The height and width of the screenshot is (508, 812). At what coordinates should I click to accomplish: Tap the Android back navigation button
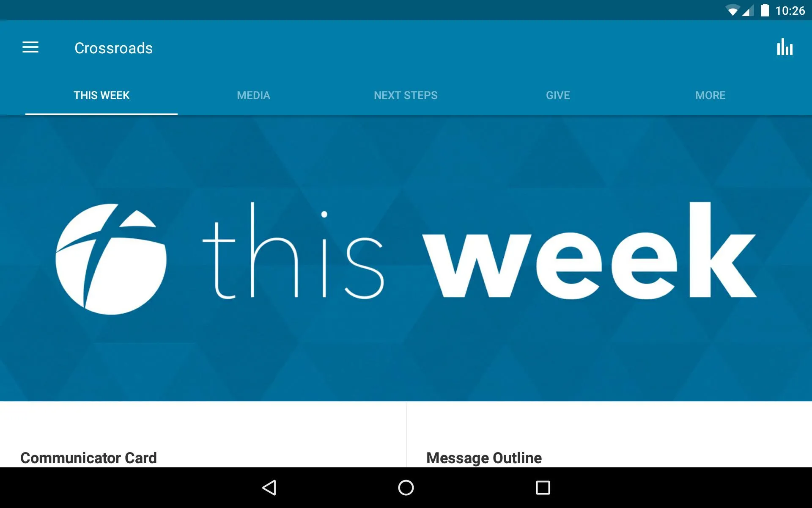(269, 487)
